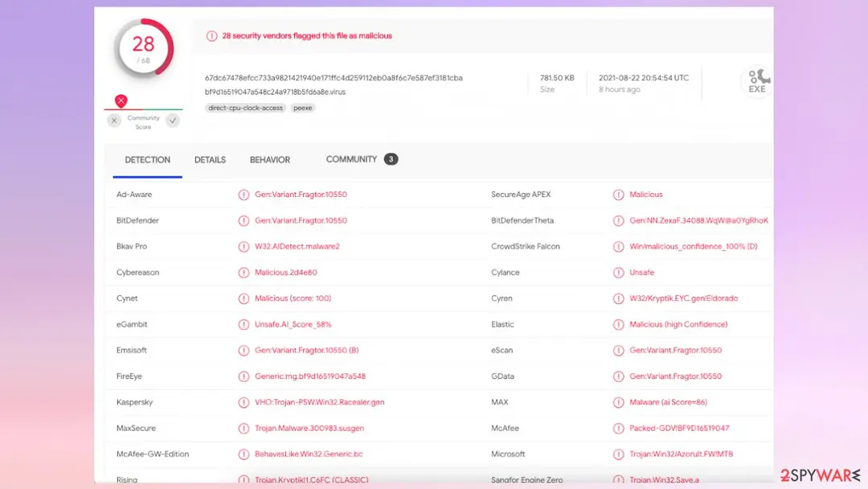Click the alert icon beside the flagged-malicious banner

coord(211,36)
